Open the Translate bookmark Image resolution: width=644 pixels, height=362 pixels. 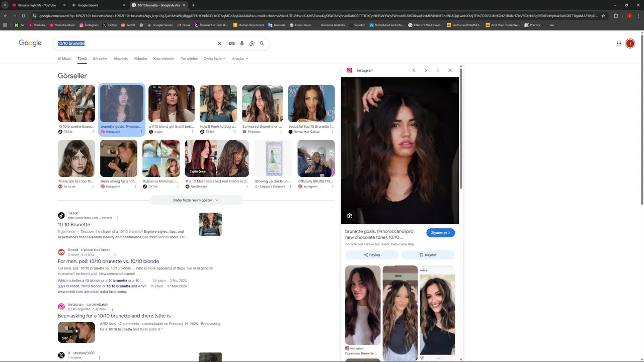click(277, 25)
